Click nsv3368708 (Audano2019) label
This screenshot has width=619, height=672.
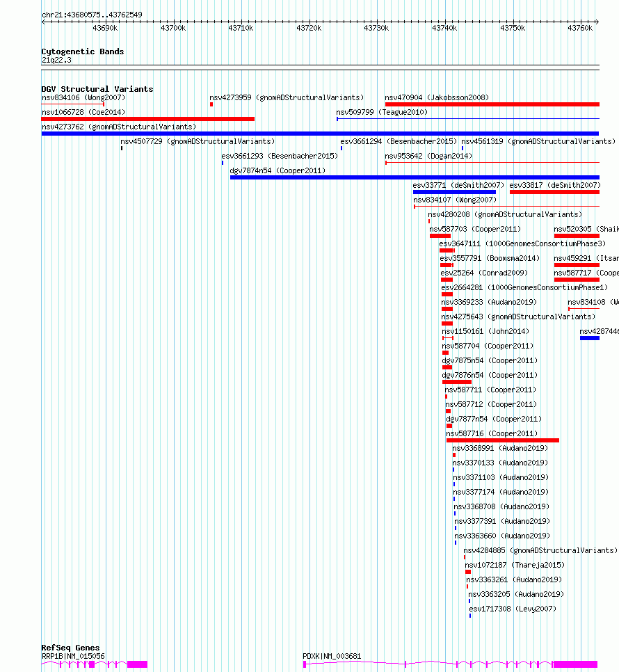pyautogui.click(x=501, y=506)
